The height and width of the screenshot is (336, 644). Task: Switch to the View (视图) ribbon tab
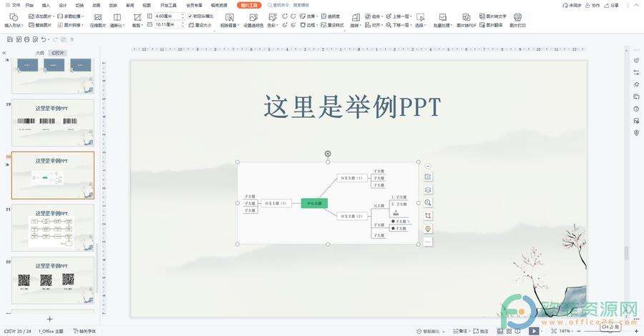click(147, 5)
